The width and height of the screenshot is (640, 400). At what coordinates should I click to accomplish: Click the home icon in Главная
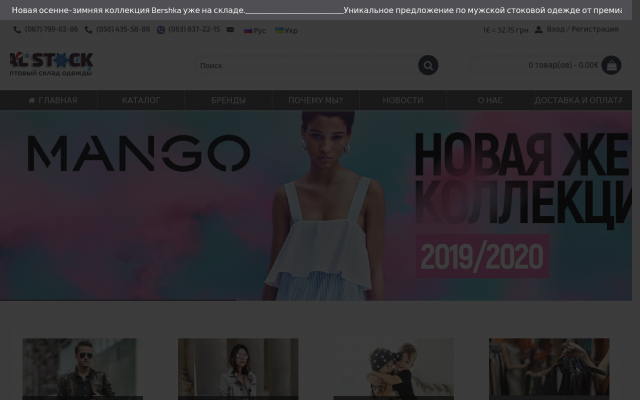[x=32, y=100]
